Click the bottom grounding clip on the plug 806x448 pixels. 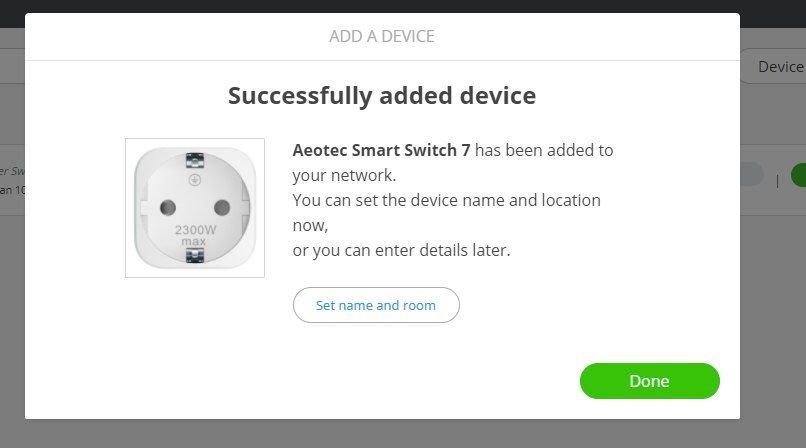(195, 256)
